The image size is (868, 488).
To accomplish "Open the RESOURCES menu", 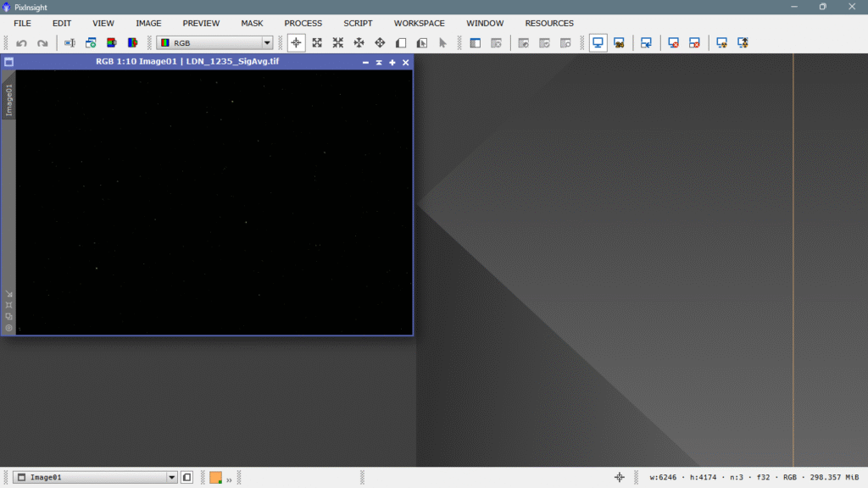I will pos(549,23).
